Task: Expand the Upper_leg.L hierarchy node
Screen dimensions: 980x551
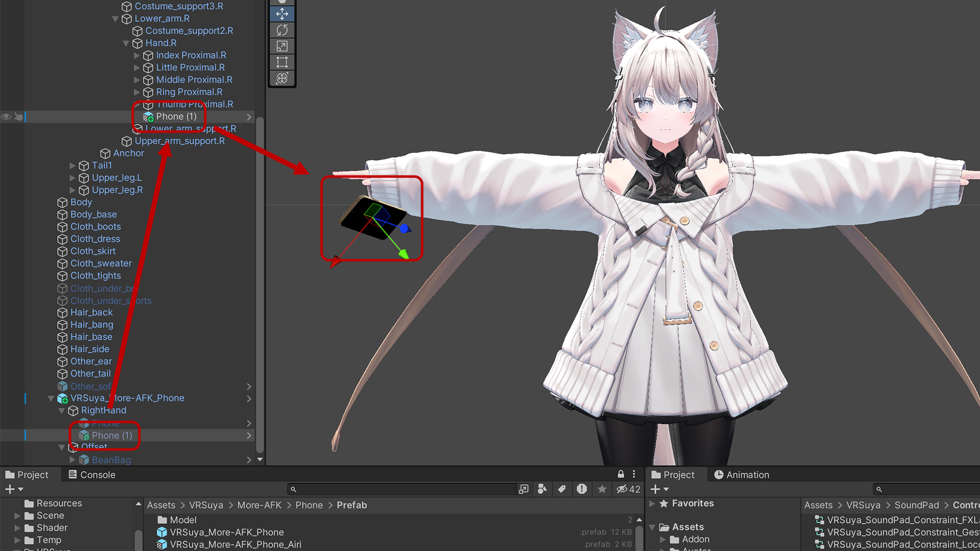Action: pyautogui.click(x=72, y=178)
